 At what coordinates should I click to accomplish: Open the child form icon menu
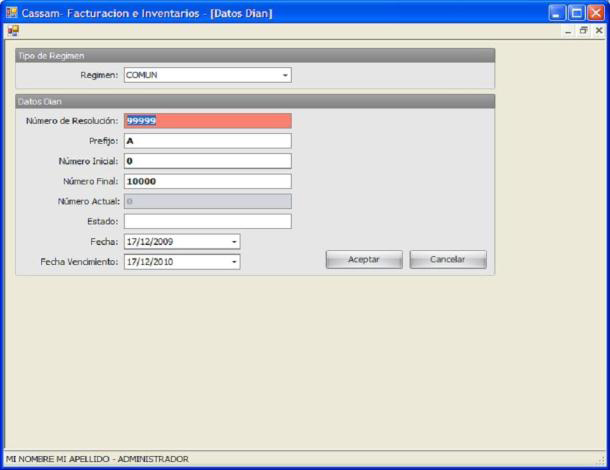pos(12,31)
